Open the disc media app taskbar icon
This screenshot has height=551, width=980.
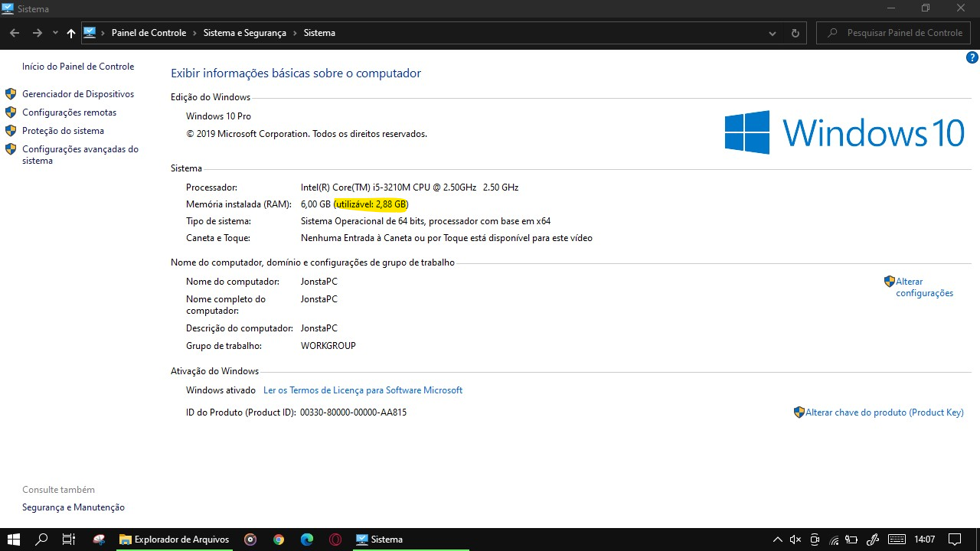[x=250, y=540]
